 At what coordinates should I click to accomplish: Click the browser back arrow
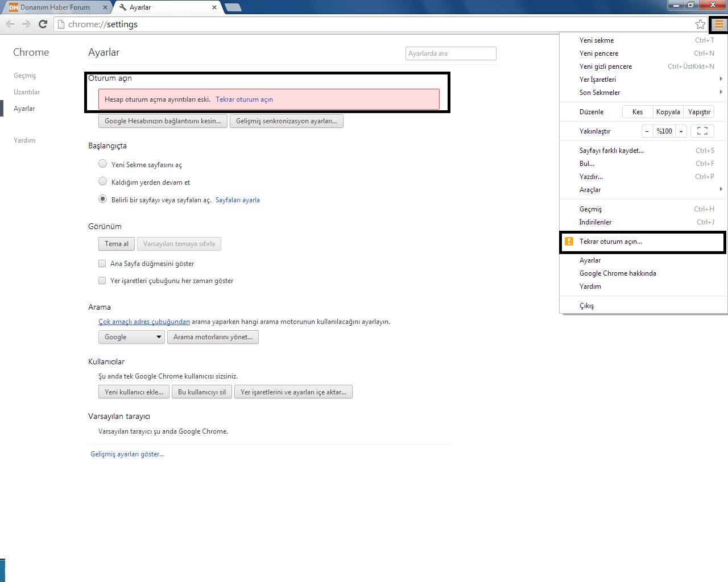click(10, 24)
